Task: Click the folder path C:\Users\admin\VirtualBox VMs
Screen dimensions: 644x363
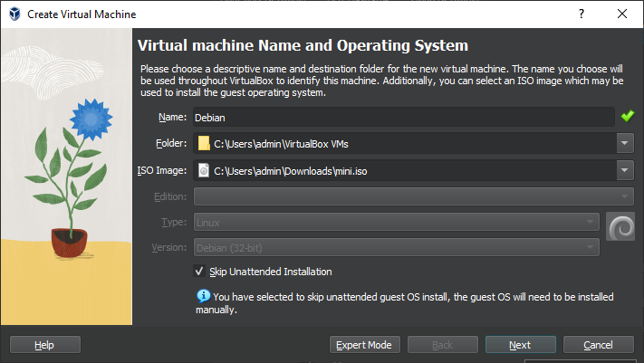Action: [281, 144]
